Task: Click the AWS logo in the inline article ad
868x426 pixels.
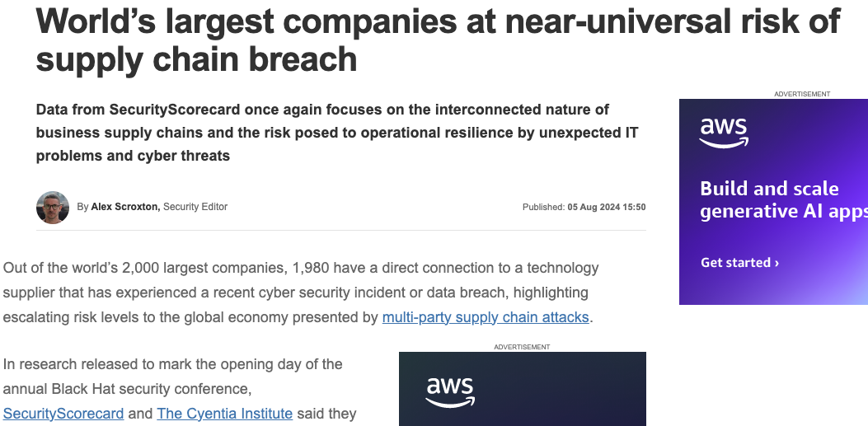Action: click(x=450, y=392)
